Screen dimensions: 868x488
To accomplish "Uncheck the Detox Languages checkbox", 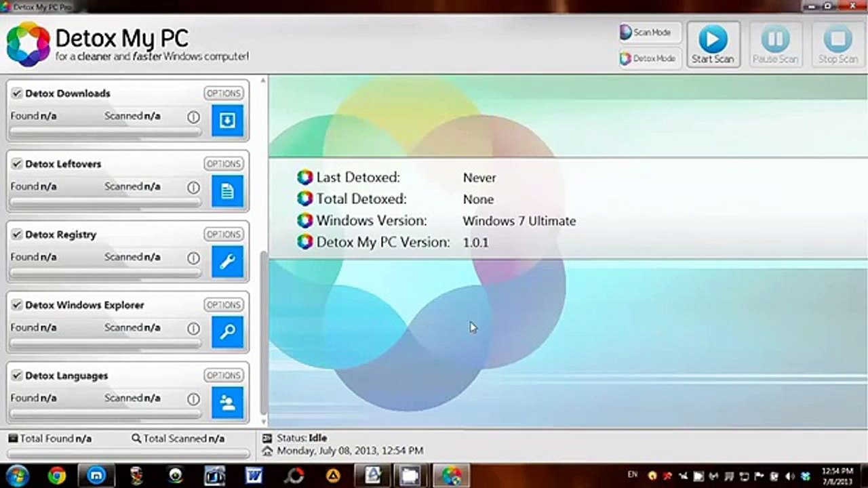I will coord(17,375).
